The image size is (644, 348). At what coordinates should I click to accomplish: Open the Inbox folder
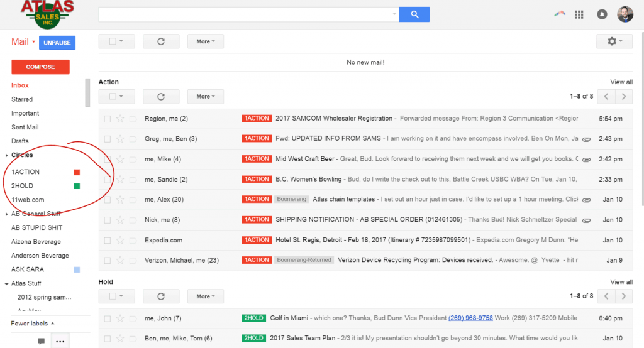19,85
